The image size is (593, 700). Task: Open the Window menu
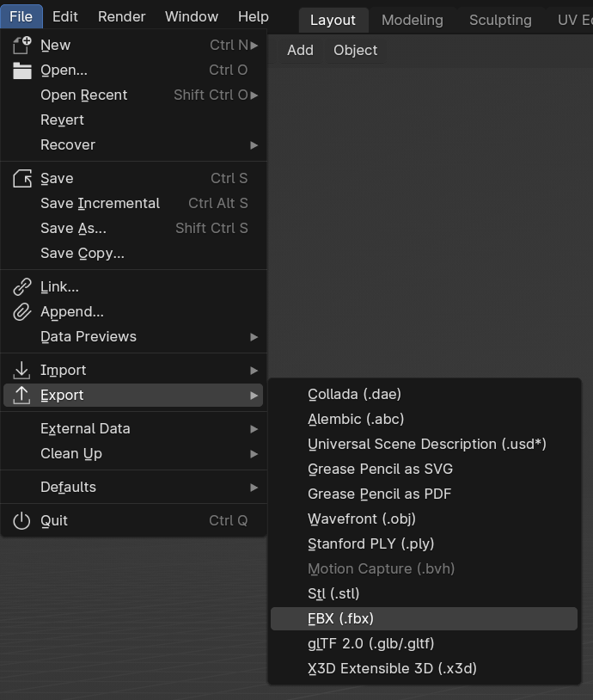pyautogui.click(x=192, y=16)
